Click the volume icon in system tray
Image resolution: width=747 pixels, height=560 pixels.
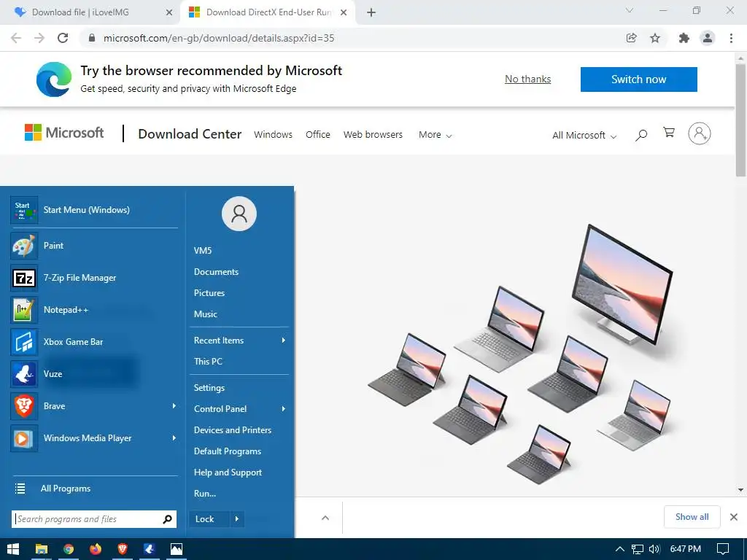(654, 549)
